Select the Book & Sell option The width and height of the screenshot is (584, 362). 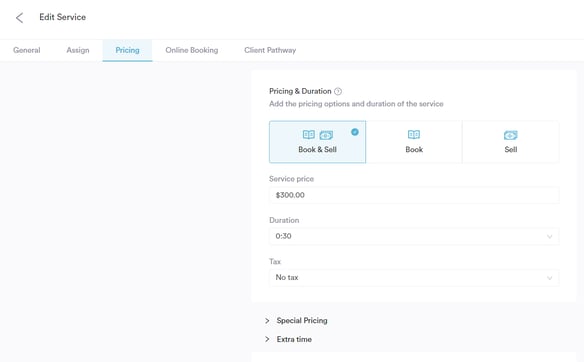point(317,142)
